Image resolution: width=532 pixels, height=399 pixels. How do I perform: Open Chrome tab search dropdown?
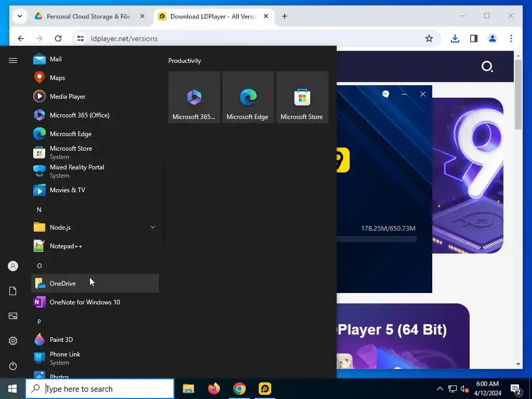coord(20,16)
